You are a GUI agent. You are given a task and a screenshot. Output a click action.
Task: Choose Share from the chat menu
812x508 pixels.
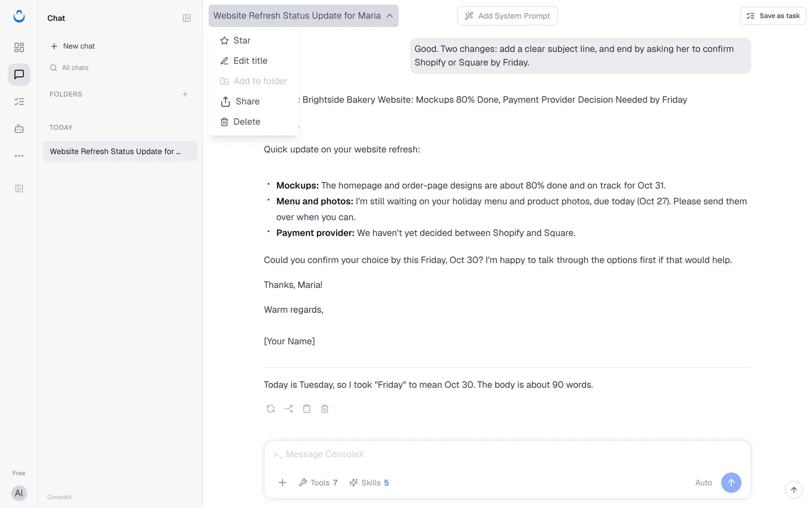(254, 102)
